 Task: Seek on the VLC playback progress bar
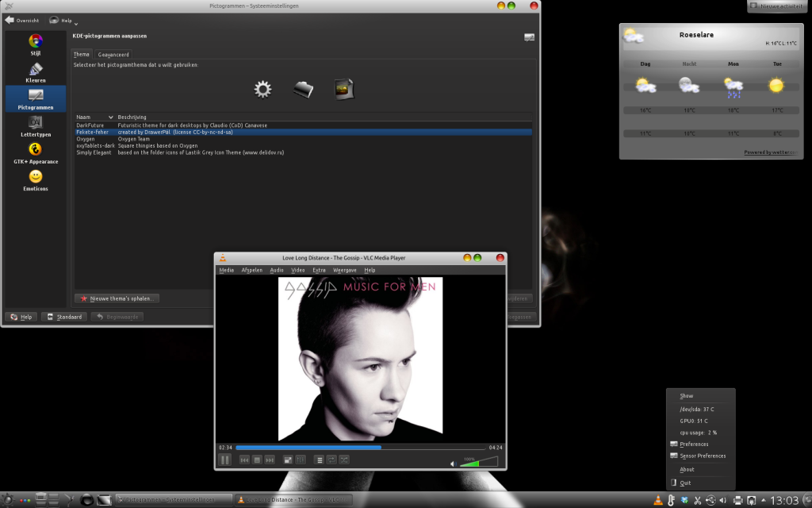click(x=361, y=448)
